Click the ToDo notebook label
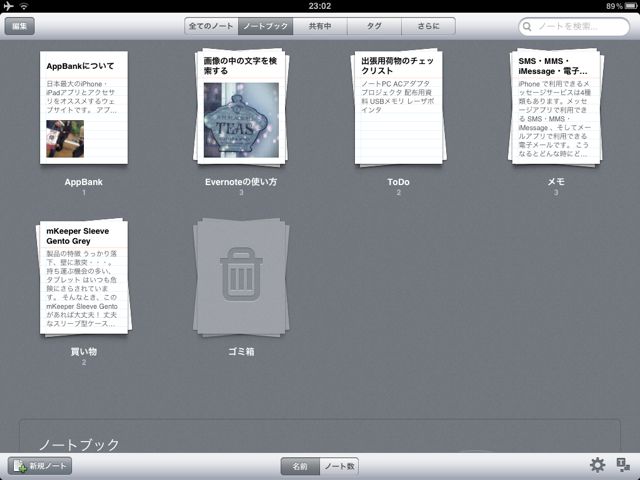This screenshot has width=640, height=480. coord(398,182)
